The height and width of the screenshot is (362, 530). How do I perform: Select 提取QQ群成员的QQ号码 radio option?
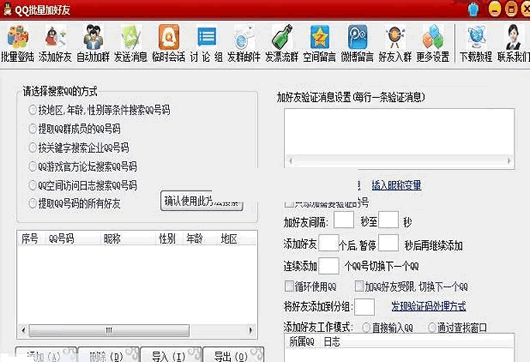32,129
